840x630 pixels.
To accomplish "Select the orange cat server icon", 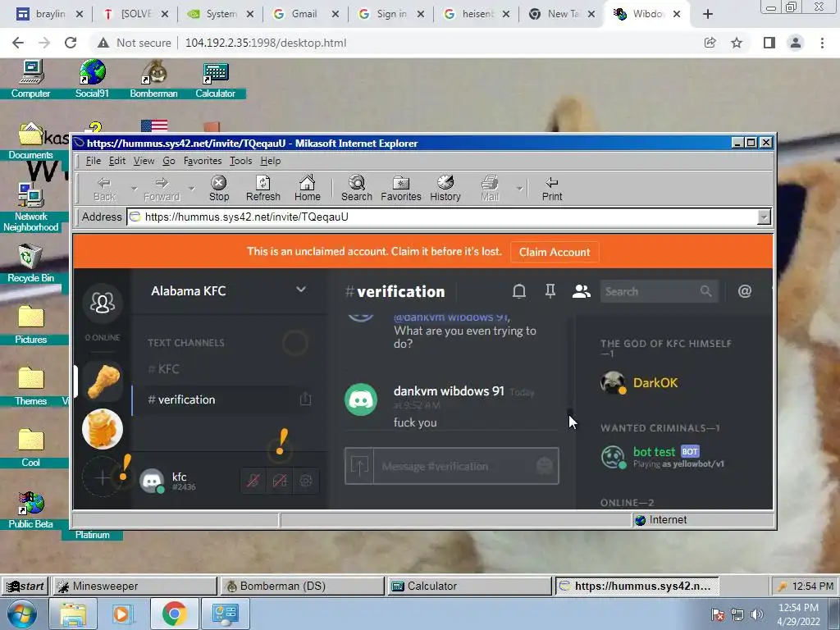I will pos(103,428).
